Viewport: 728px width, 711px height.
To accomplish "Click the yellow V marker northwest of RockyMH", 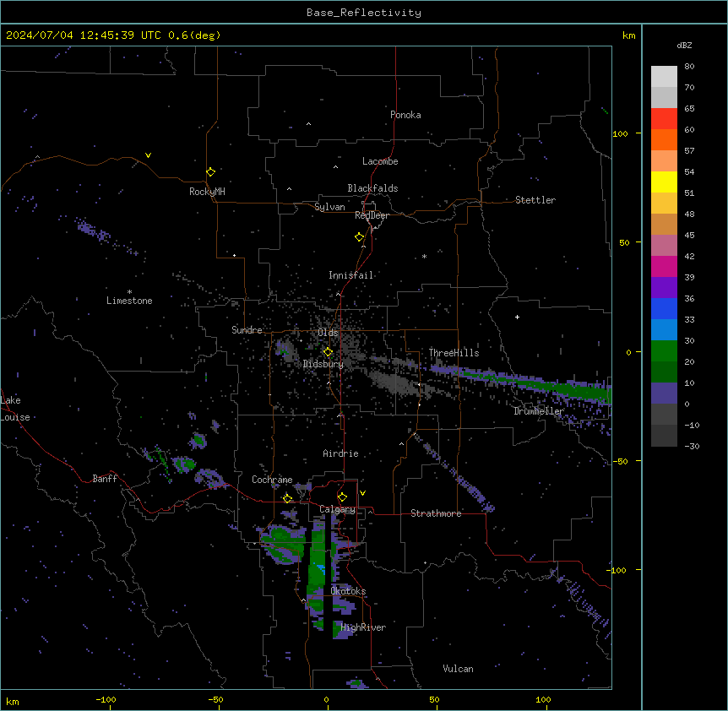I will (148, 155).
